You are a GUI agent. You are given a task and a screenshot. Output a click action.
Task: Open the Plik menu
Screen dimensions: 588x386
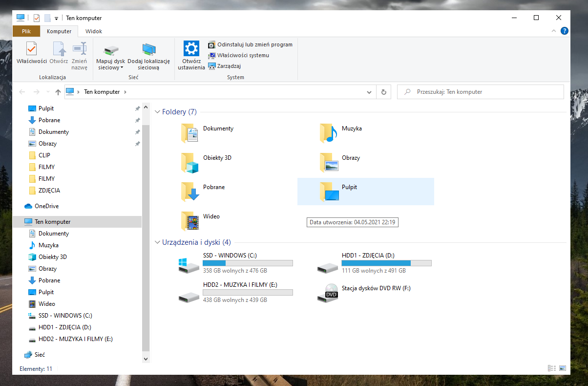[26, 31]
